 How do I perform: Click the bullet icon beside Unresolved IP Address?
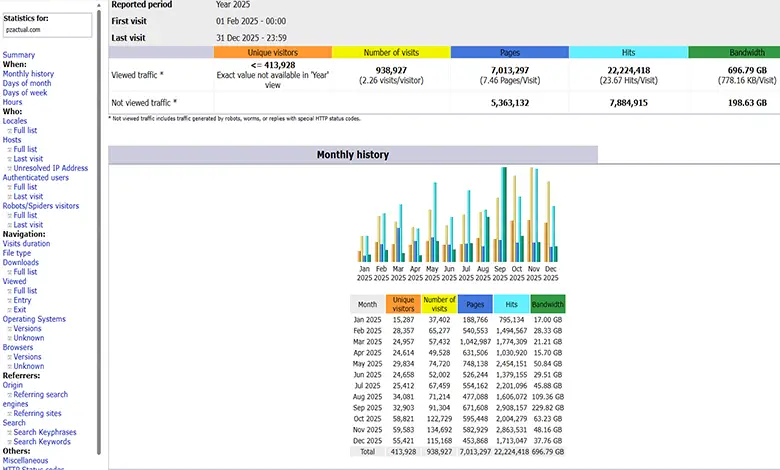pos(9,168)
